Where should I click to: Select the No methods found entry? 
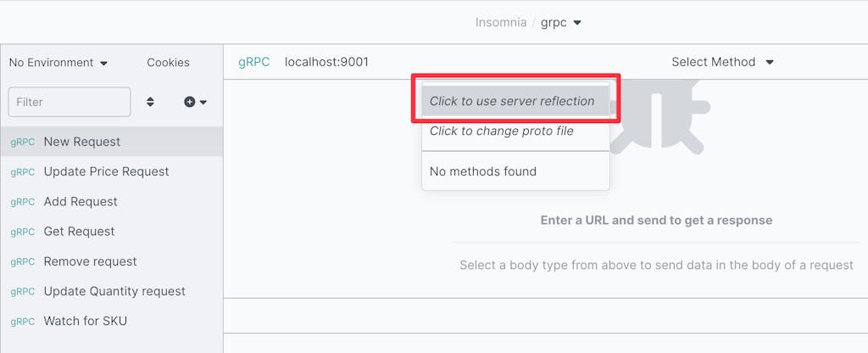click(483, 171)
